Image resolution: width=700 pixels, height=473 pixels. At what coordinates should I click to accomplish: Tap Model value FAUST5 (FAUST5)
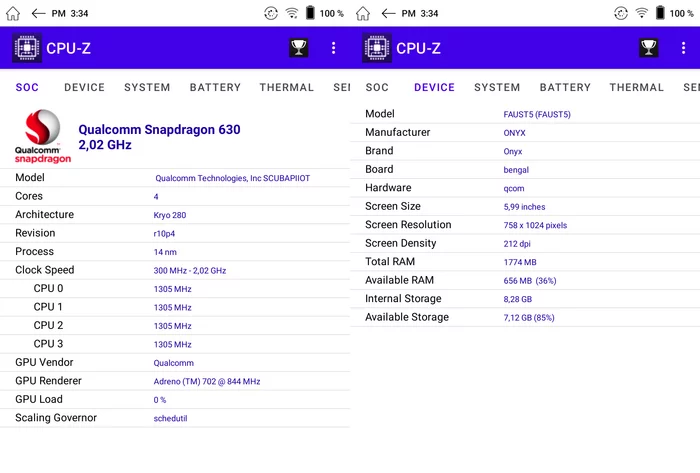click(x=537, y=115)
